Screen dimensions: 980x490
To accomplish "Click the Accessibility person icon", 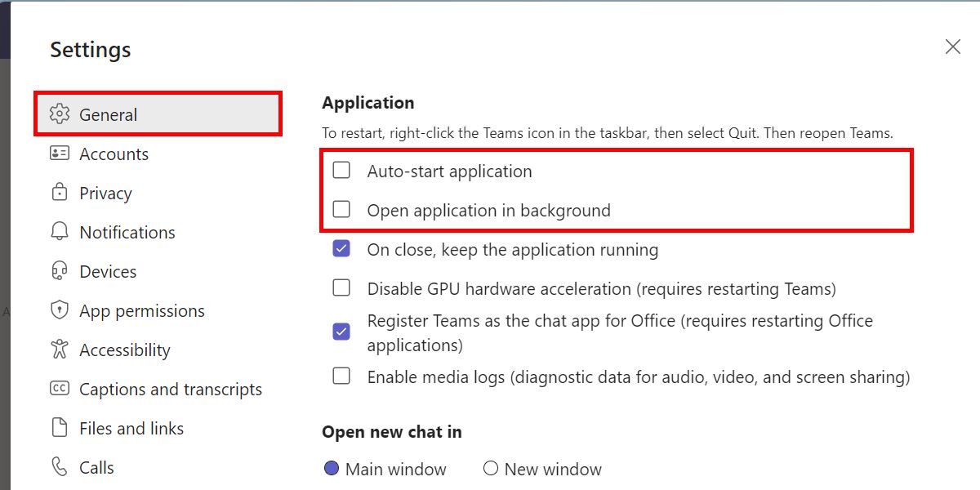I will (59, 350).
